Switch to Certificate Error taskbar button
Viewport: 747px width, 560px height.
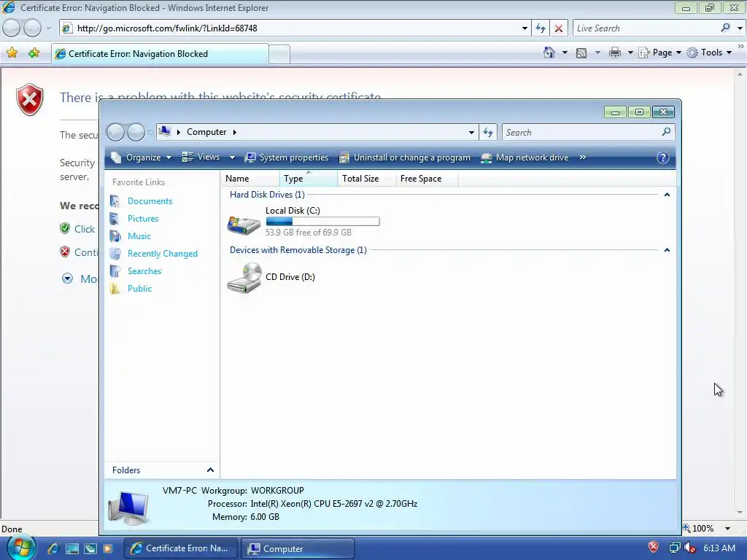coord(182,548)
